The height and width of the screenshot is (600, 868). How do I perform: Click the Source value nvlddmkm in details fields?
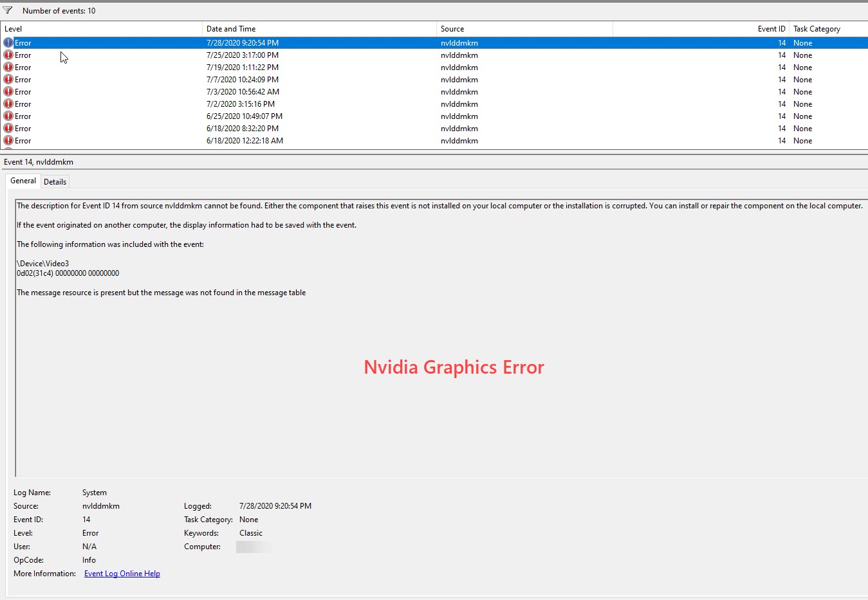(101, 506)
